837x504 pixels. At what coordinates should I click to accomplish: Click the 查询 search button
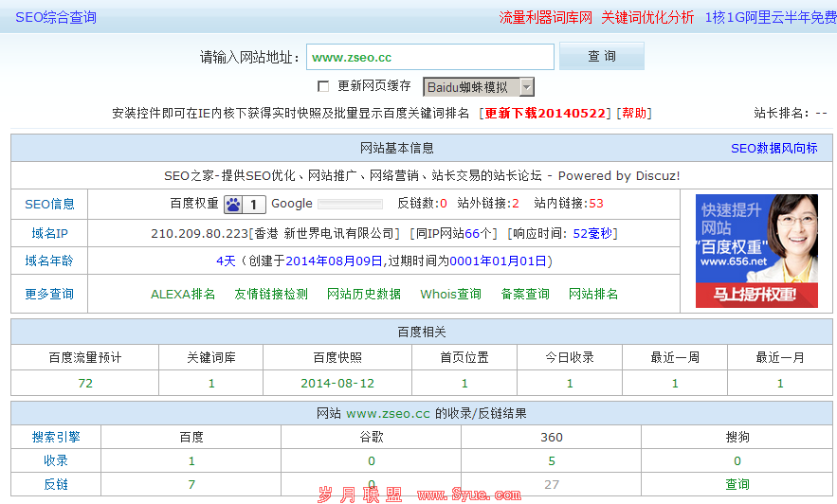pyautogui.click(x=602, y=56)
